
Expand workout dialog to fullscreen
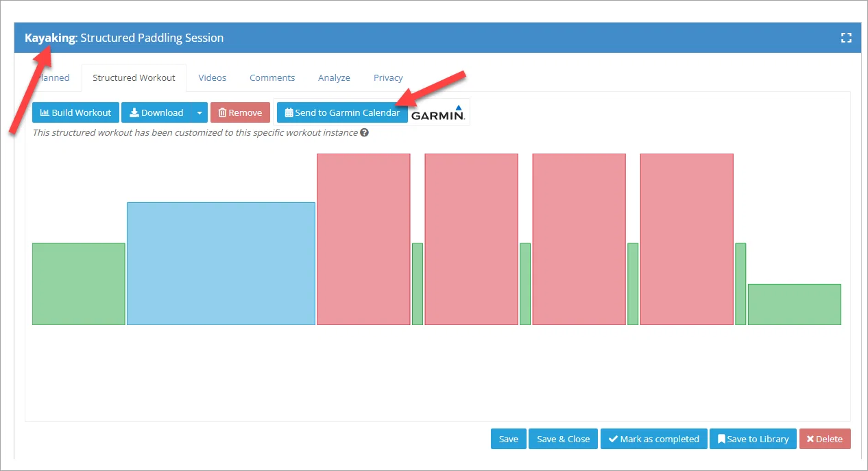click(x=846, y=38)
